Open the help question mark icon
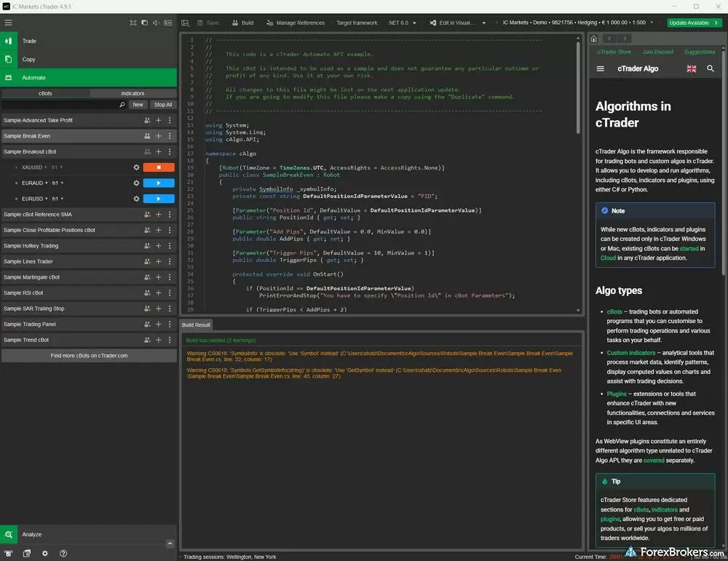 63,553
